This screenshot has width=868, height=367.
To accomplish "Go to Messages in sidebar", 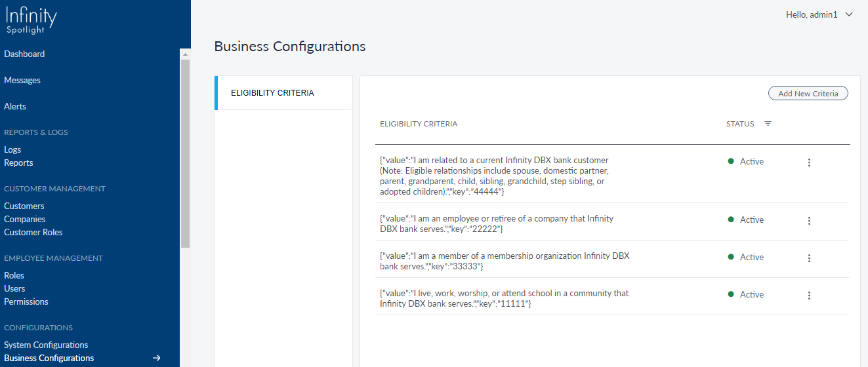I will pyautogui.click(x=22, y=81).
